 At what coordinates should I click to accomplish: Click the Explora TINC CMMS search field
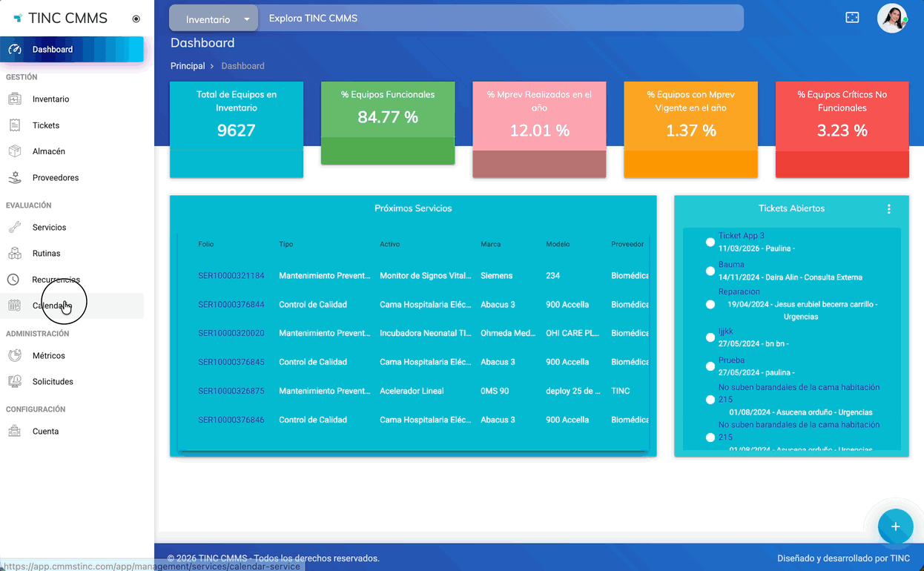(x=501, y=18)
